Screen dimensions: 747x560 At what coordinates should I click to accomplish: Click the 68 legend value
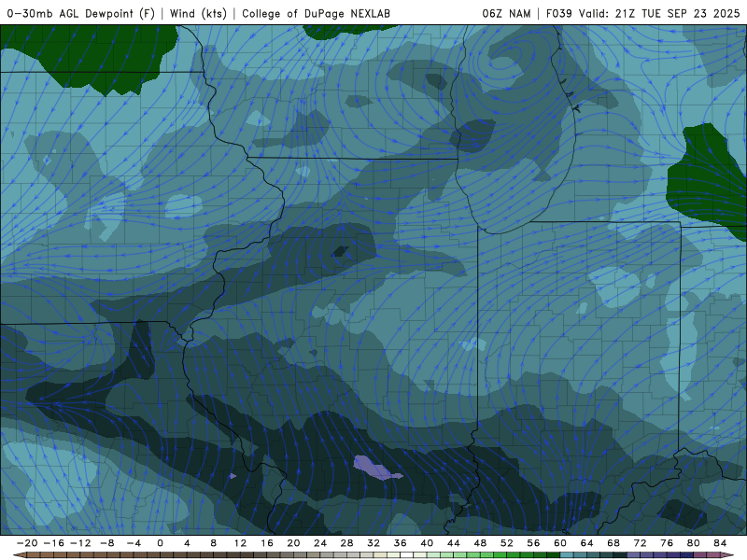tap(613, 543)
